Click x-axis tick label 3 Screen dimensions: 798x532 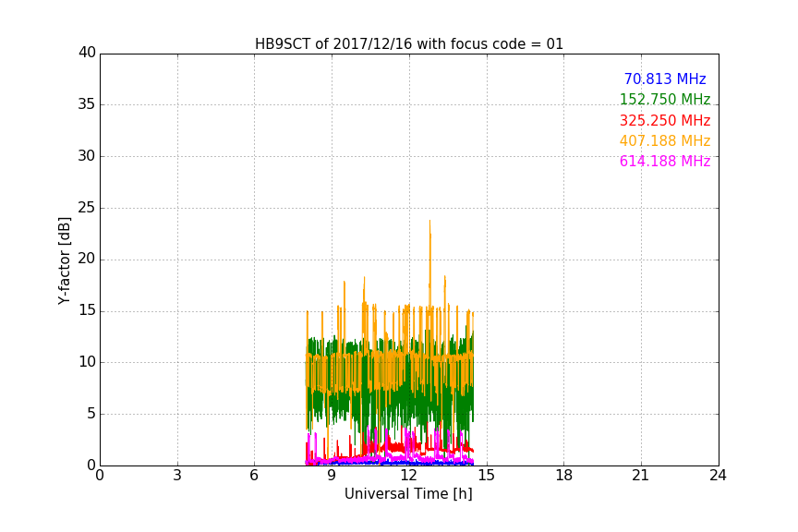177,476
